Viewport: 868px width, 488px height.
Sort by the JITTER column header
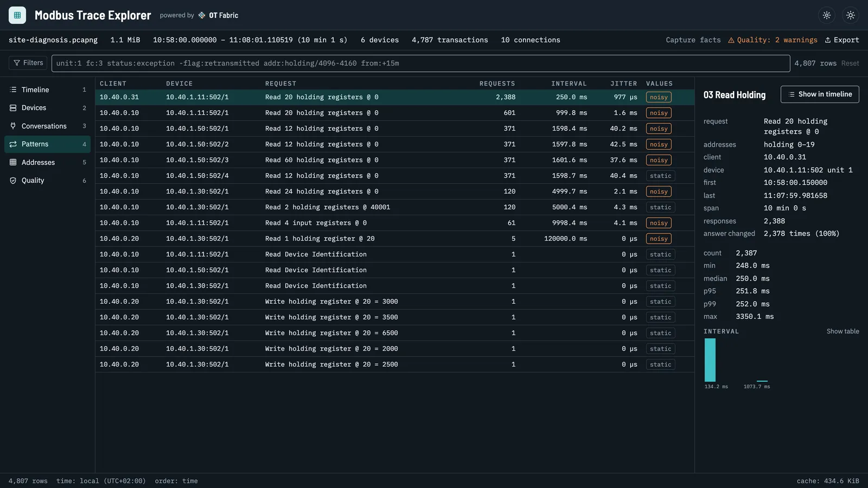point(624,84)
